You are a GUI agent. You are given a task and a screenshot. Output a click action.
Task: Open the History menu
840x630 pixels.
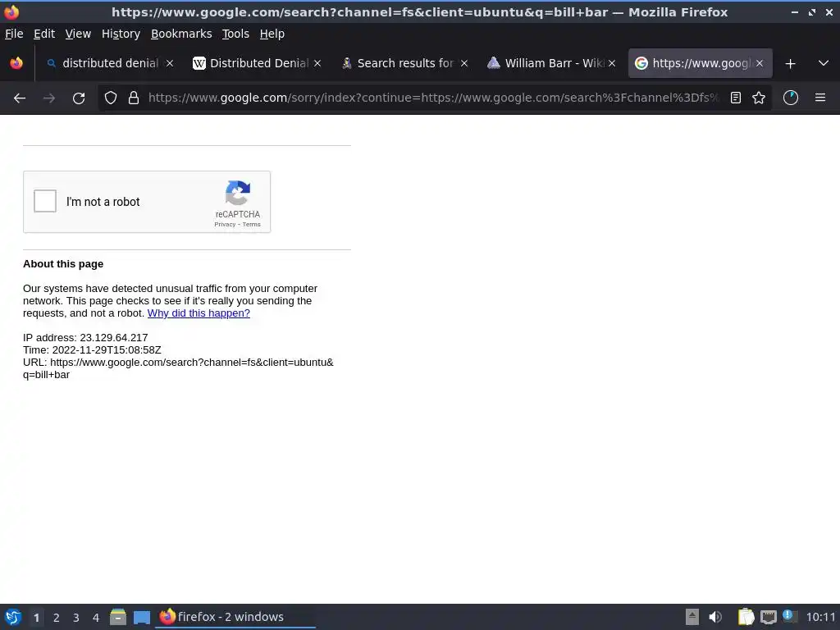[x=121, y=34]
